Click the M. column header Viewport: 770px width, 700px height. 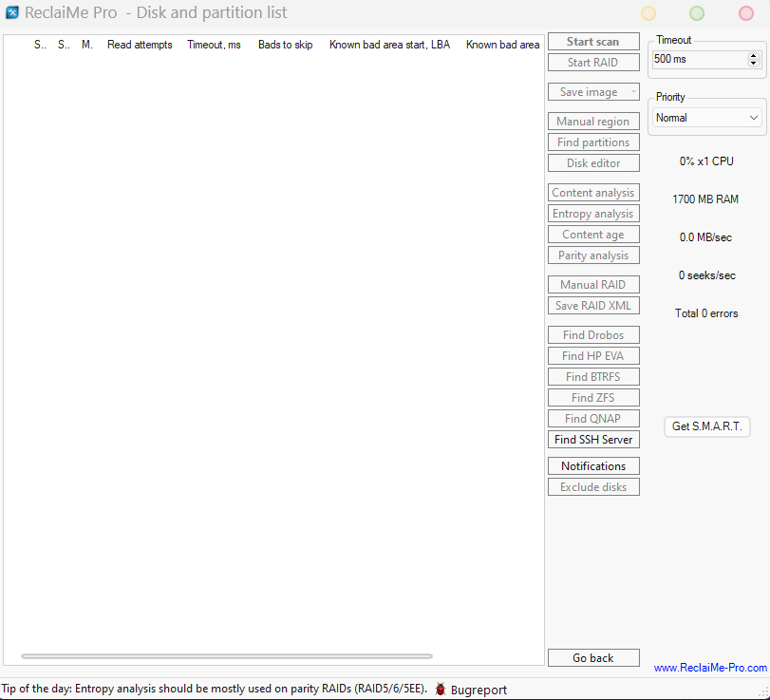(x=87, y=45)
